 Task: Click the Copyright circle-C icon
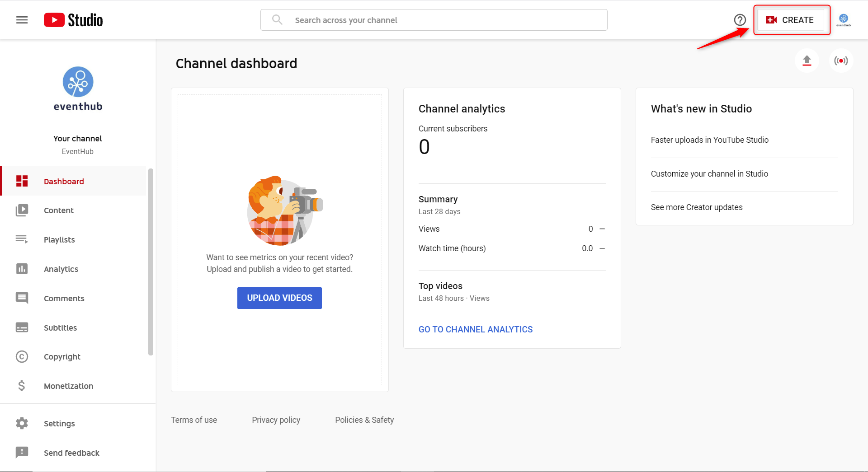tap(22, 356)
